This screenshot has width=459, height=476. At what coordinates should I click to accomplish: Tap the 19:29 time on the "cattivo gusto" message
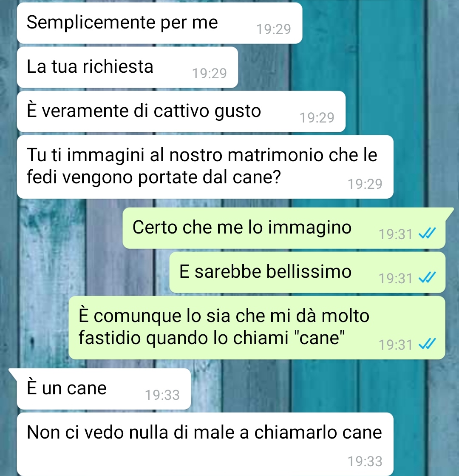[x=317, y=117]
